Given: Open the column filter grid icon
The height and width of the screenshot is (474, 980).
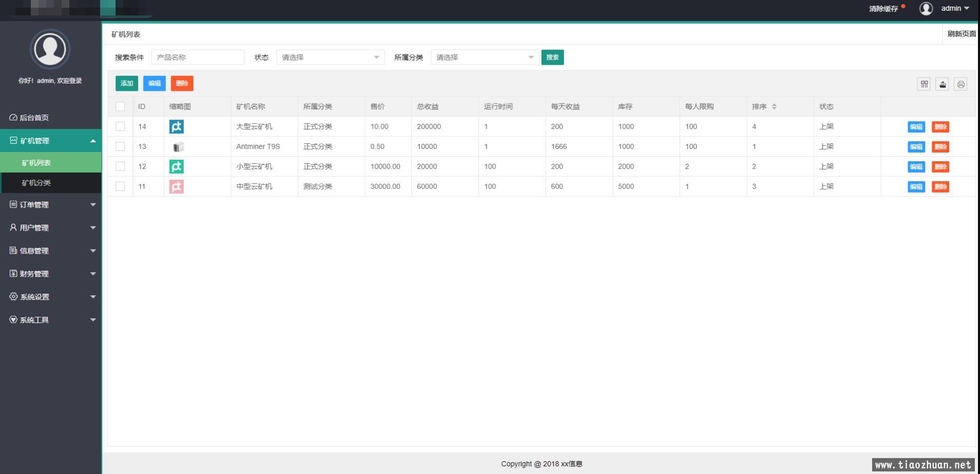Looking at the screenshot, I should coord(924,84).
